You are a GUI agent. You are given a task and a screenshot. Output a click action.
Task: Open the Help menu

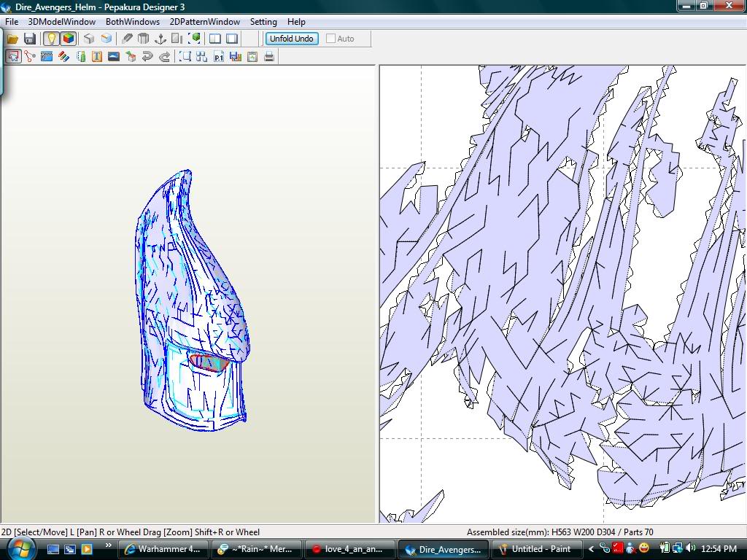(x=296, y=21)
